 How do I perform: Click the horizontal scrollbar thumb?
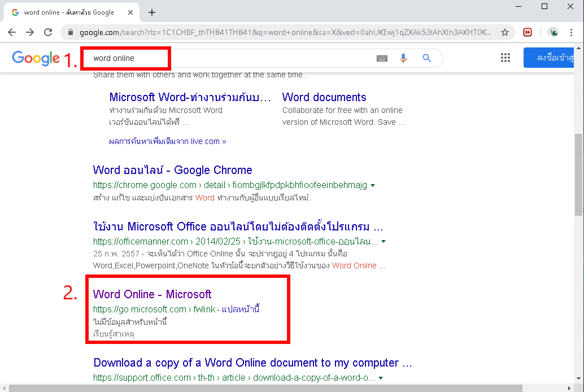click(x=265, y=388)
